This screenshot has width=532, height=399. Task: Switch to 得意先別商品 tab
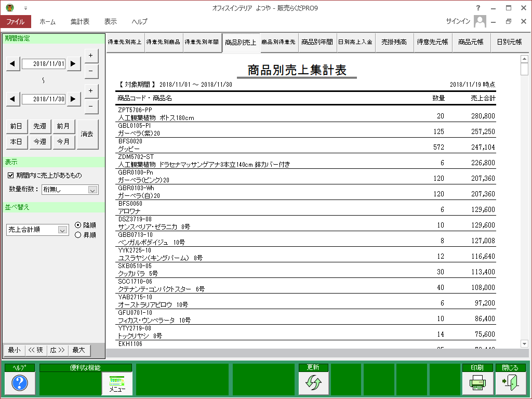164,43
